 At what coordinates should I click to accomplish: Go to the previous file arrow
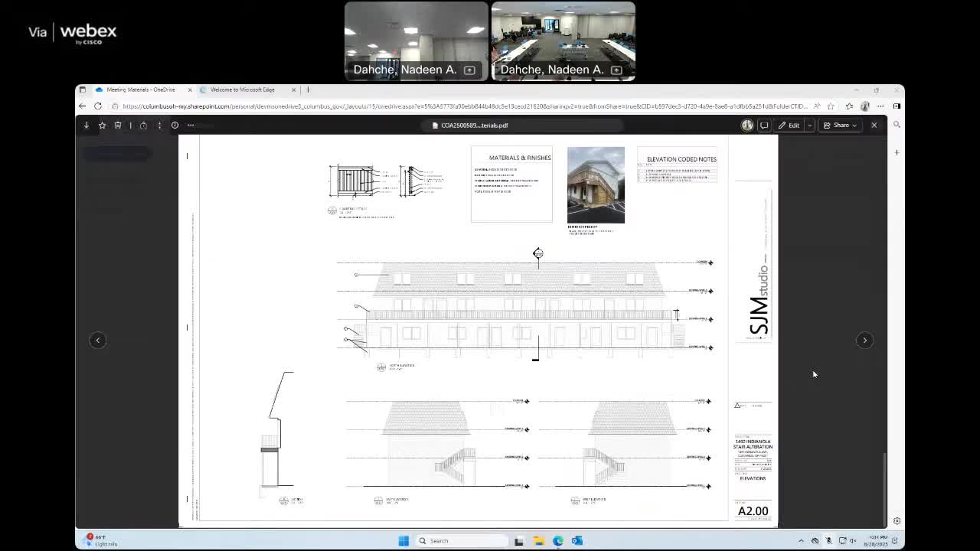tap(97, 341)
